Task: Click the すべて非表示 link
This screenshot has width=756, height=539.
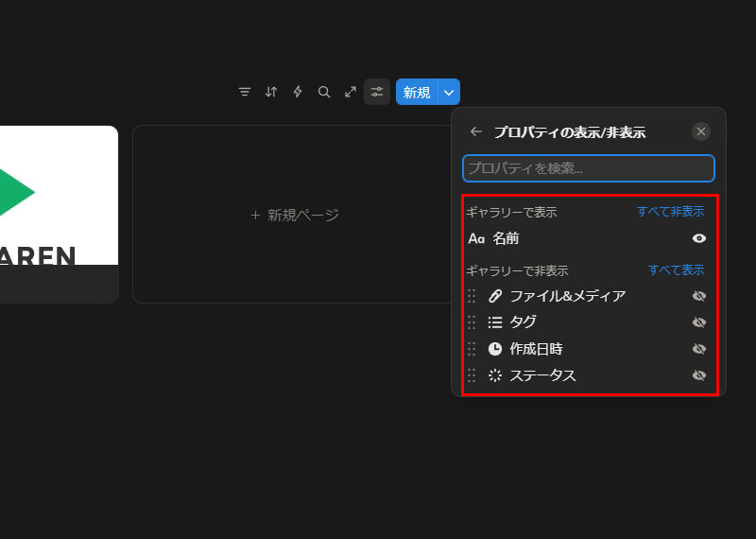Action: click(x=670, y=212)
